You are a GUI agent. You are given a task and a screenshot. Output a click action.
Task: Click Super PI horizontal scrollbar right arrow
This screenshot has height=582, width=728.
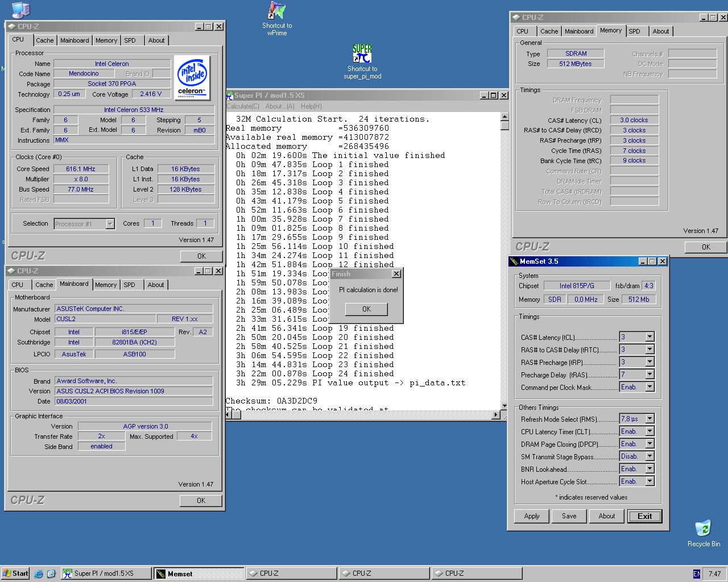(495, 415)
